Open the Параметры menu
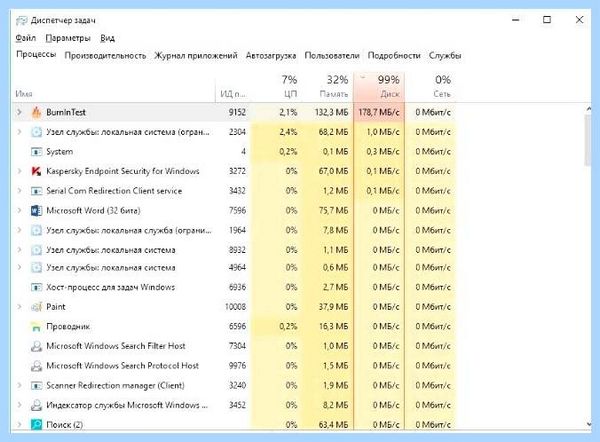The width and height of the screenshot is (600, 442). pos(68,38)
